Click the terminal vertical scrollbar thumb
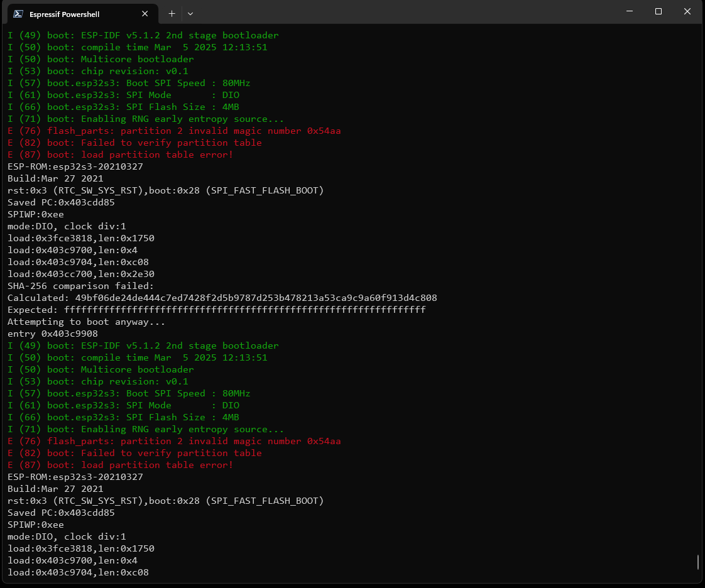Screen dimensions: 705x588 698,562
